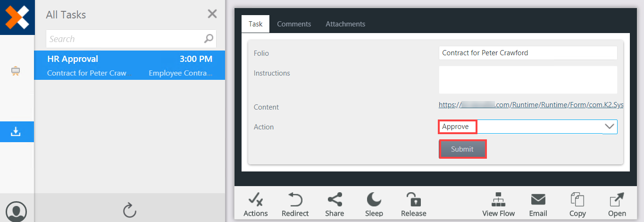This screenshot has height=222, width=644.
Task: Open the user profile avatar
Action: (17, 211)
